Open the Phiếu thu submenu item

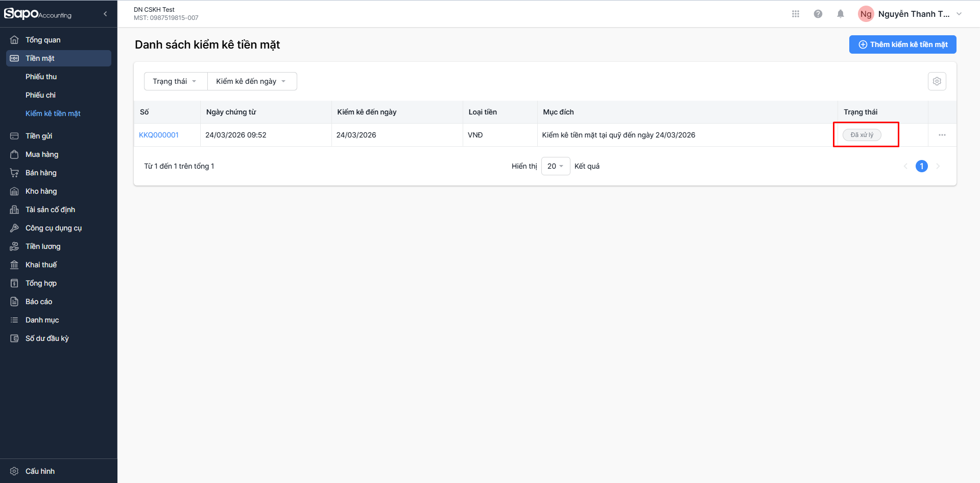coord(41,77)
